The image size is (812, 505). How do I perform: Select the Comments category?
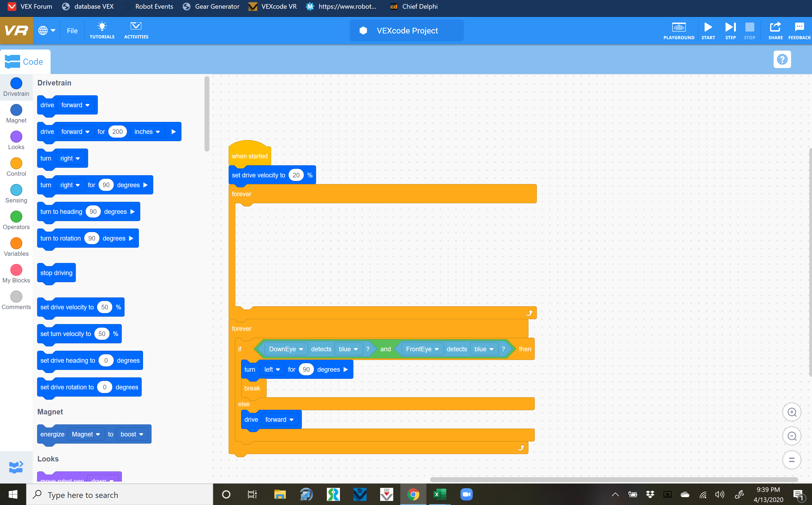pyautogui.click(x=16, y=301)
